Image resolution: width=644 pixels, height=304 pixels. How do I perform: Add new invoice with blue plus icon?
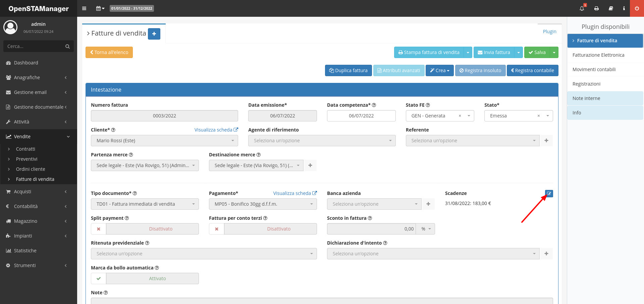click(154, 34)
